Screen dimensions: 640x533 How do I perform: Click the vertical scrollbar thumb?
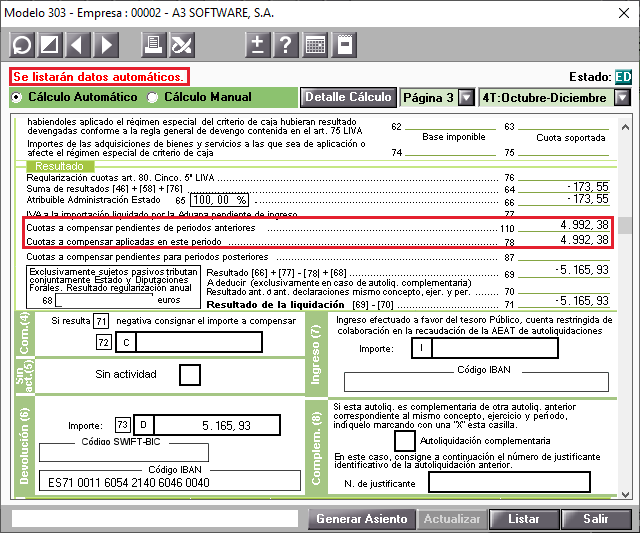pyautogui.click(x=625, y=225)
